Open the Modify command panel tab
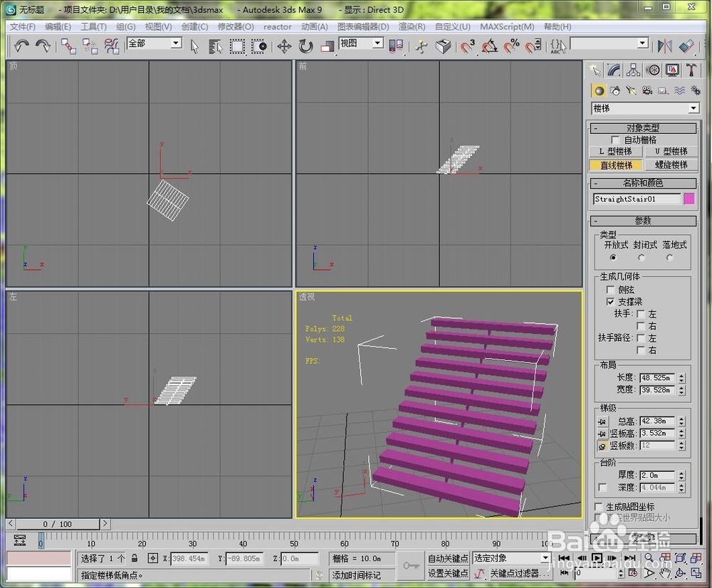This screenshot has height=588, width=712. [x=614, y=70]
